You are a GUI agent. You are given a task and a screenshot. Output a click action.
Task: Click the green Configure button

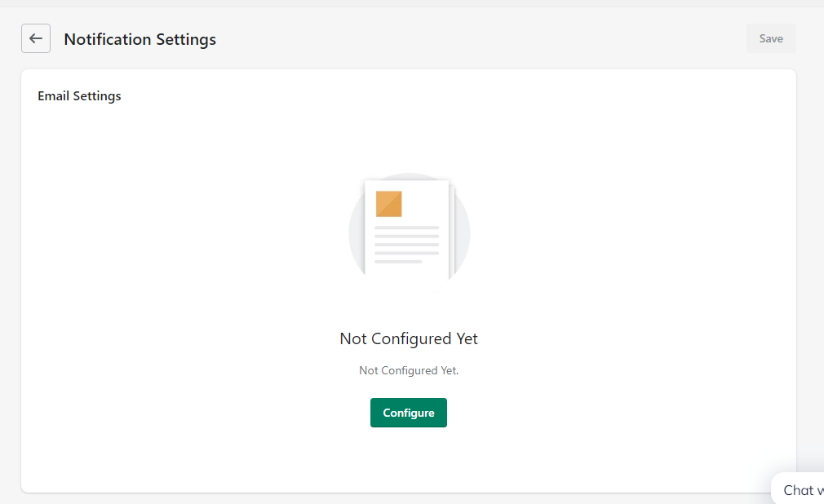pos(408,413)
